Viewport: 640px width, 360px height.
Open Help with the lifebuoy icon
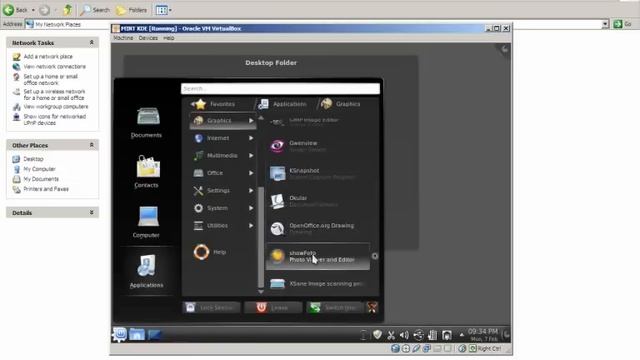tap(210, 252)
